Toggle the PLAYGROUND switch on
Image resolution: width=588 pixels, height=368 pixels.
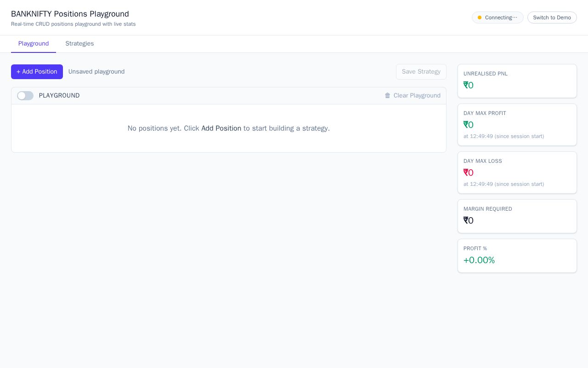(x=25, y=96)
